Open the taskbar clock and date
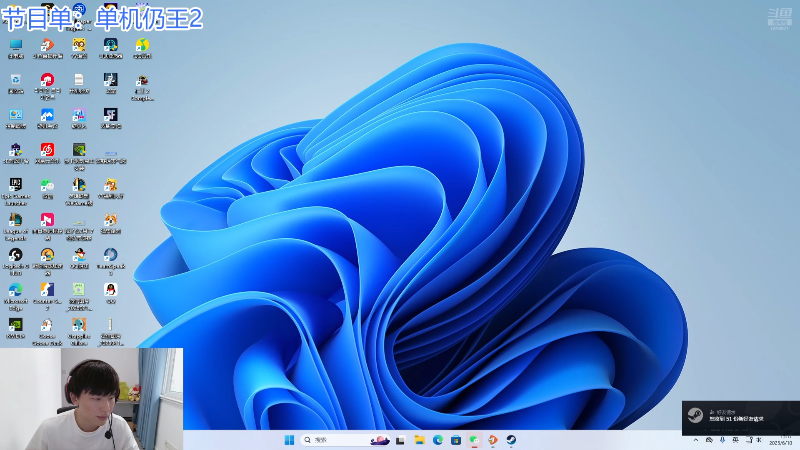This screenshot has width=800, height=450. pos(781,440)
